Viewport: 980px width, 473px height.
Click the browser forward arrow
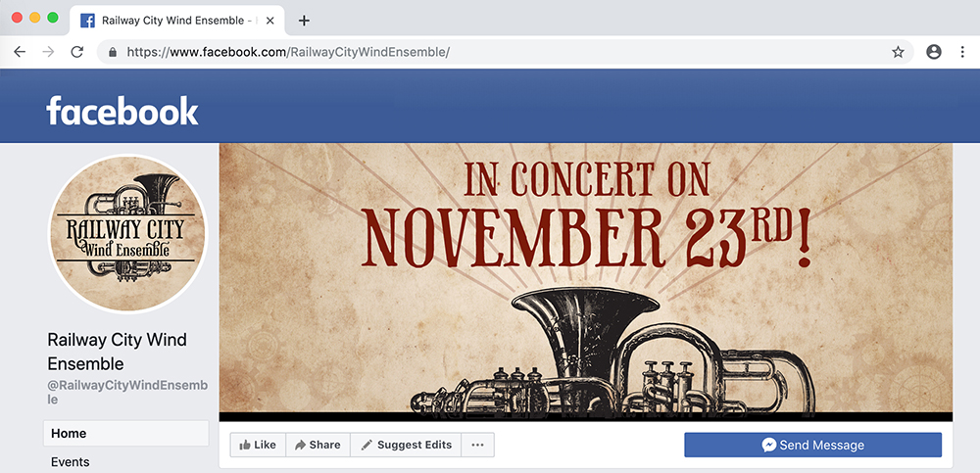(x=48, y=52)
